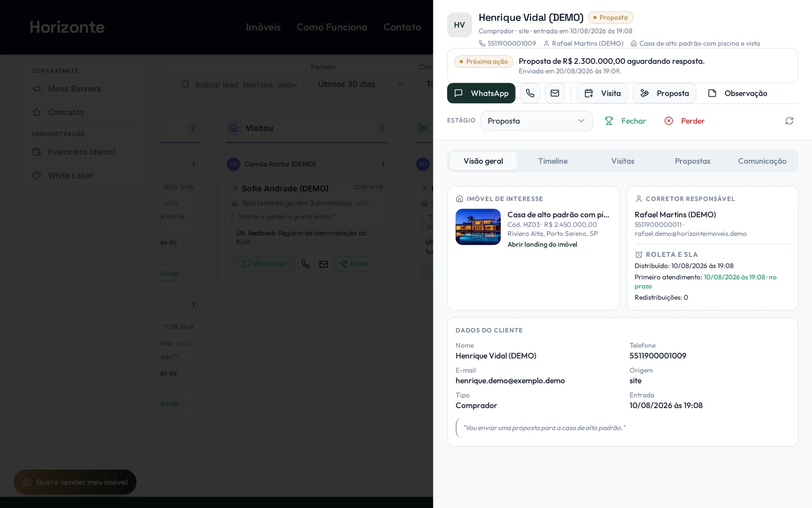Click the email icon on Sofia Andrade's card
The image size is (812, 508).
tap(324, 264)
